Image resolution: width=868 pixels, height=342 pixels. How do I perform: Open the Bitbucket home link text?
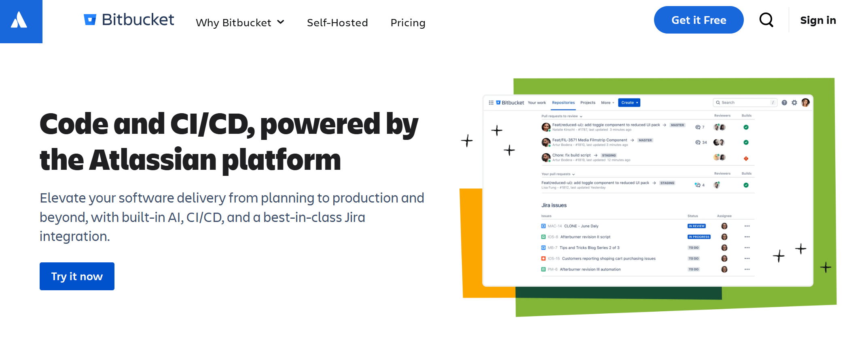coord(138,19)
